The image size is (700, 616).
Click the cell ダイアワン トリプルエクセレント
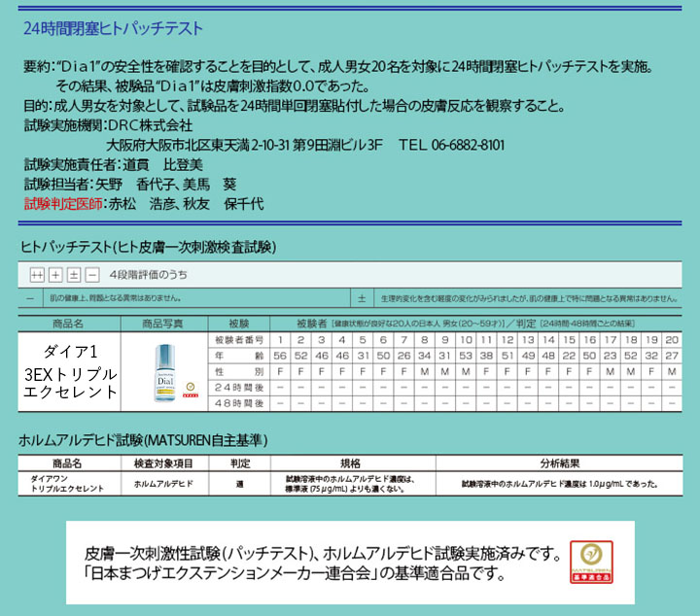click(67, 484)
